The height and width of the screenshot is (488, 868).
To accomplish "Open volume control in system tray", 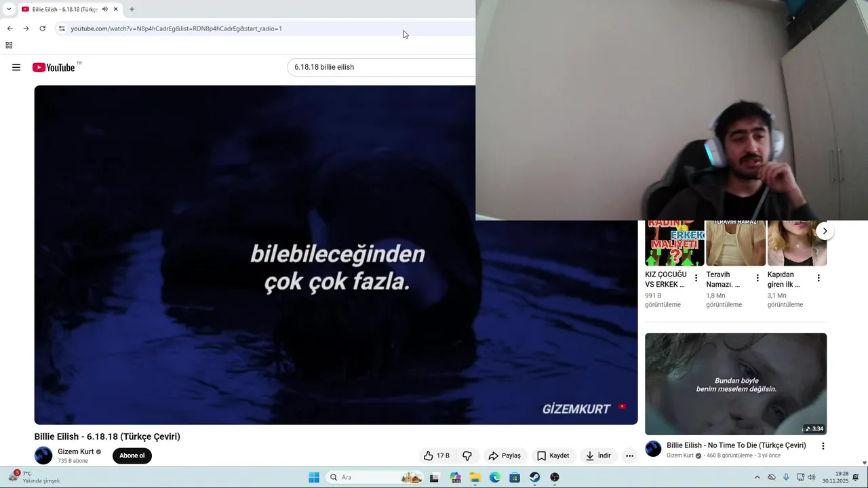I will point(812,477).
